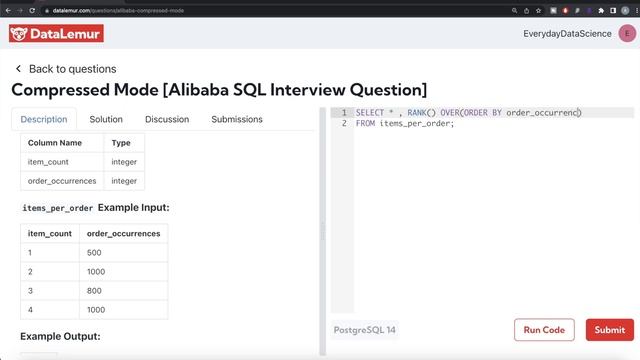This screenshot has height=360, width=640.
Task: Open the browser side panel icon
Action: pyautogui.click(x=613, y=11)
